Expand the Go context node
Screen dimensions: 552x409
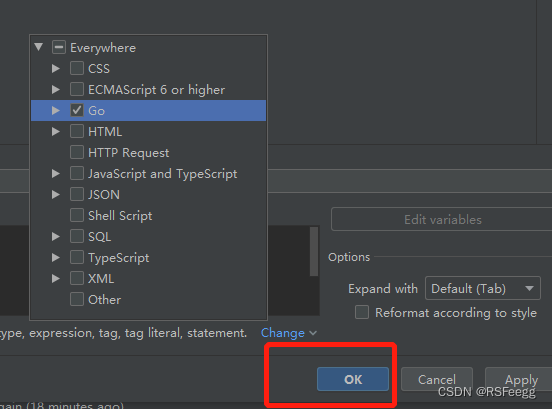point(56,111)
